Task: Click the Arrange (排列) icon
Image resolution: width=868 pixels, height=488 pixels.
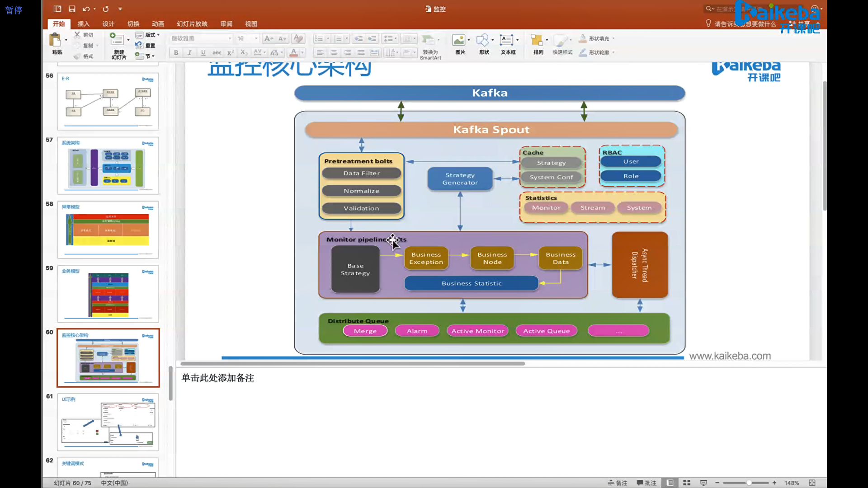Action: pos(537,40)
